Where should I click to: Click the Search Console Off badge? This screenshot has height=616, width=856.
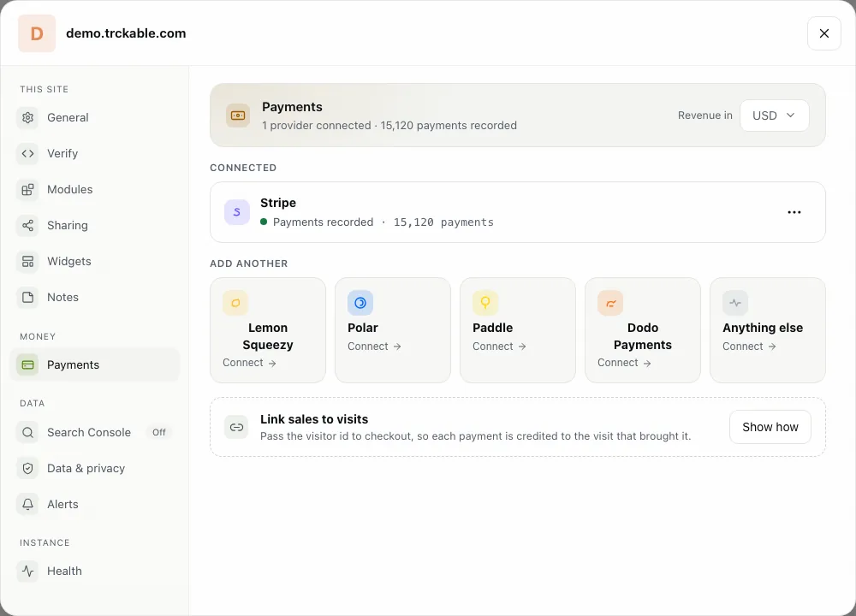point(159,432)
